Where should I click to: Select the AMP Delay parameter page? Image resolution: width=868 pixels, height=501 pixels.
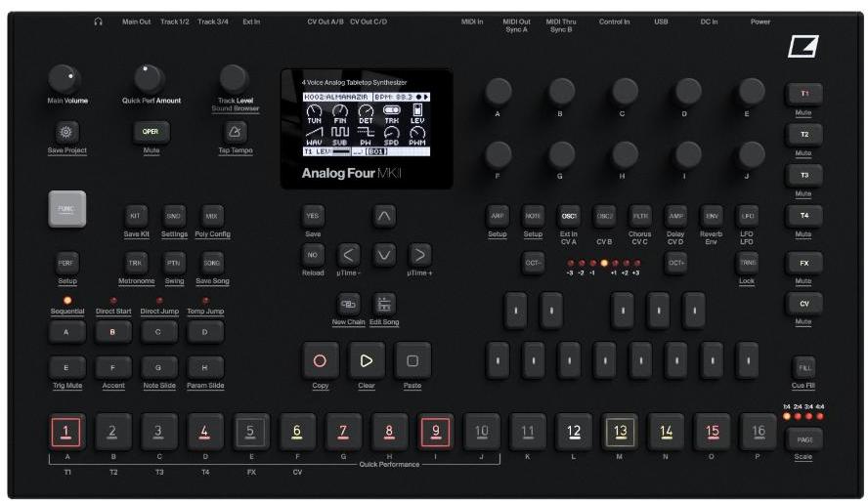coord(675,216)
